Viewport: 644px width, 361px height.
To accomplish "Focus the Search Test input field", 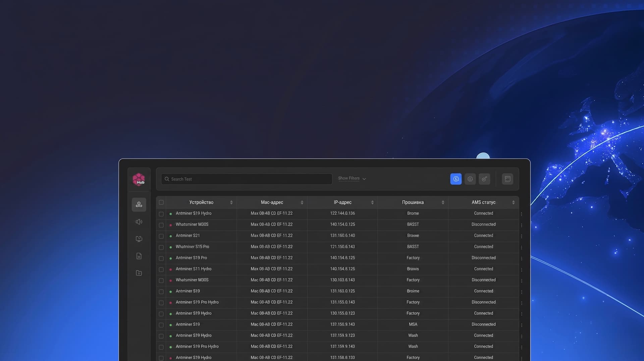I will point(247,179).
